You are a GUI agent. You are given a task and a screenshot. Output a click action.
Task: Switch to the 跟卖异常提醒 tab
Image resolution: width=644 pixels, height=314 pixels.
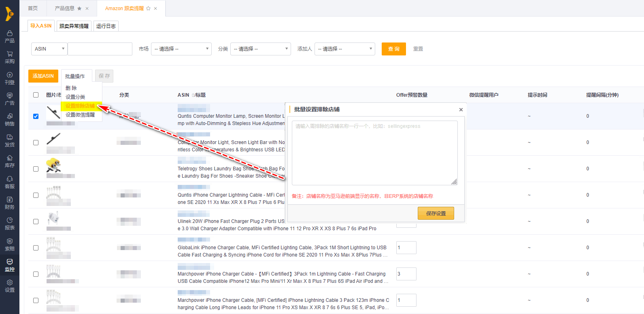[x=74, y=26]
